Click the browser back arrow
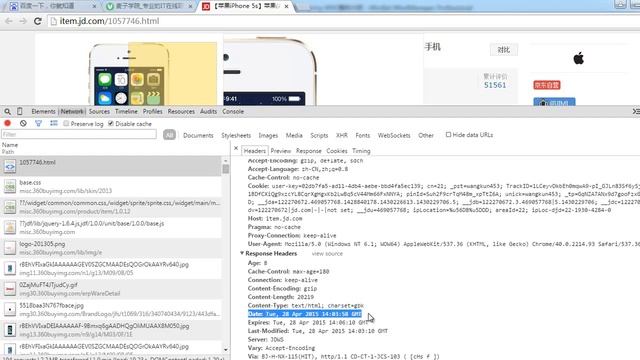 click(x=9, y=21)
